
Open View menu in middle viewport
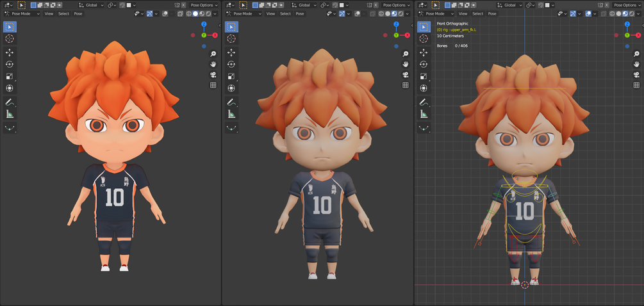(x=270, y=13)
